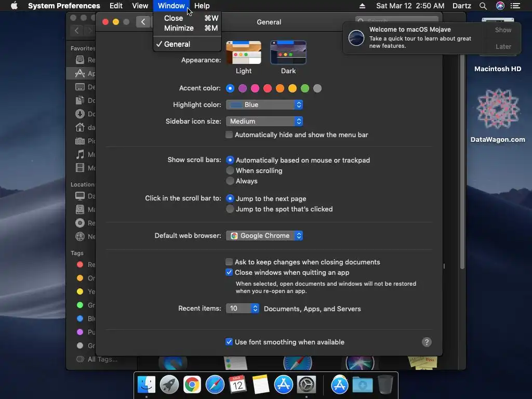
Task: Choose the Light appearance thumbnail
Action: tap(244, 52)
